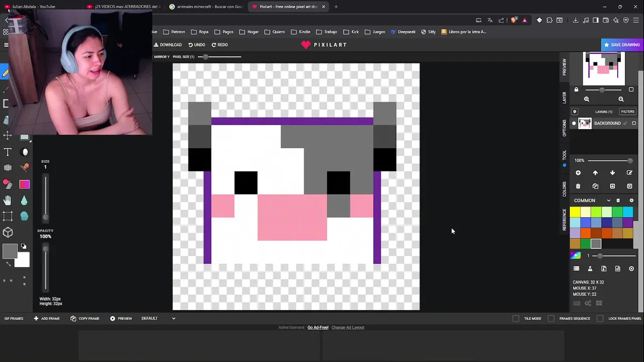Click Save Drawing button
The image size is (644, 362).
point(622,45)
